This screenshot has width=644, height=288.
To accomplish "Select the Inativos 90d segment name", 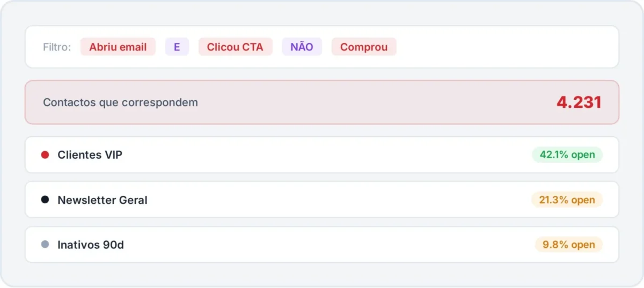I will point(91,245).
